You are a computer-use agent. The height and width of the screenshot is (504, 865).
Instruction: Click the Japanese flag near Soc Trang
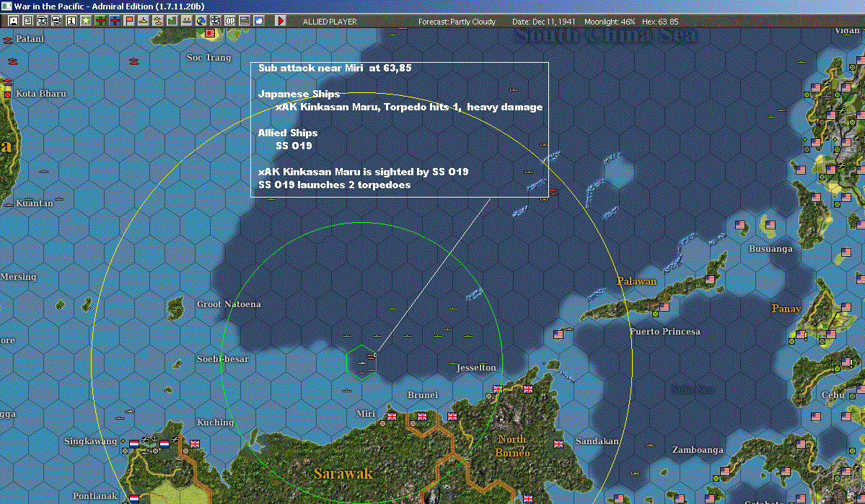(210, 33)
